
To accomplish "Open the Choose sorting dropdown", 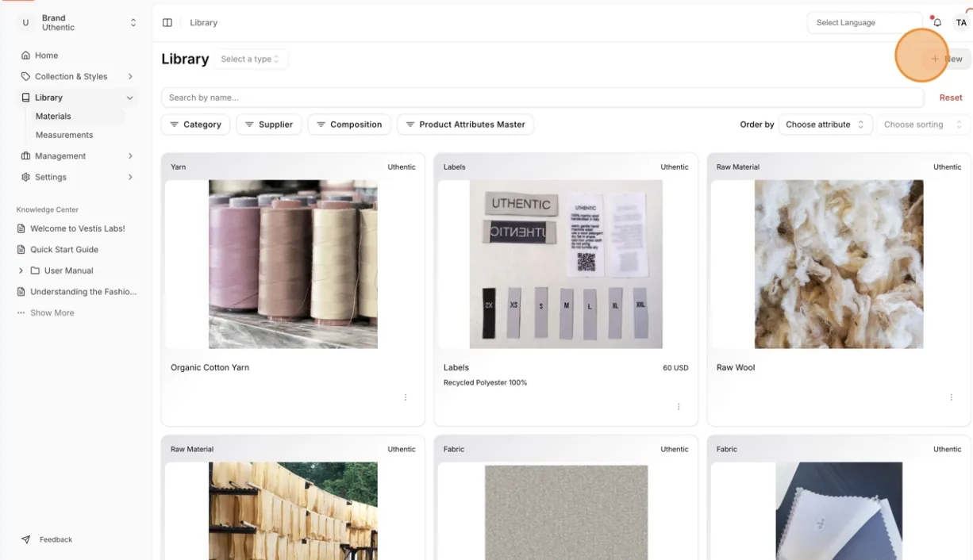I will (x=923, y=125).
